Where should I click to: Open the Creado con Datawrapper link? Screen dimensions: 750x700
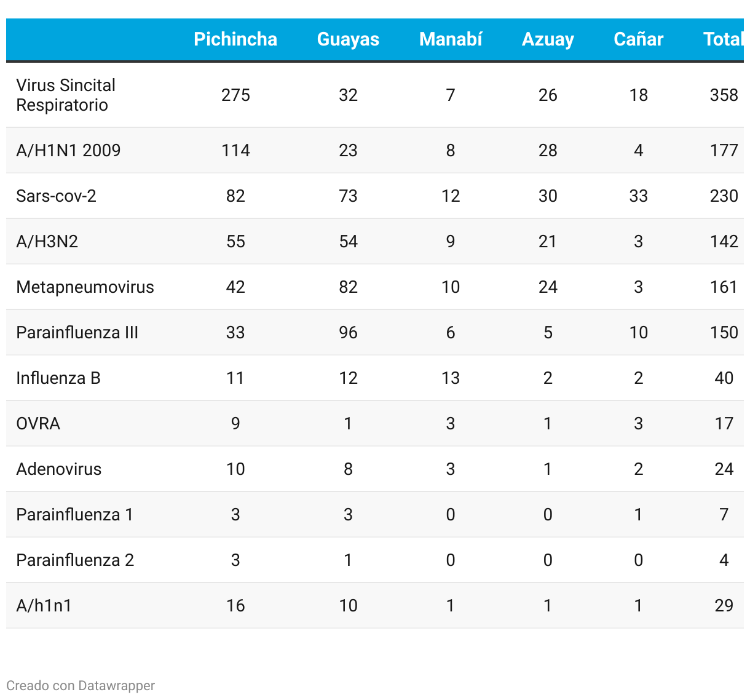pos(81,685)
